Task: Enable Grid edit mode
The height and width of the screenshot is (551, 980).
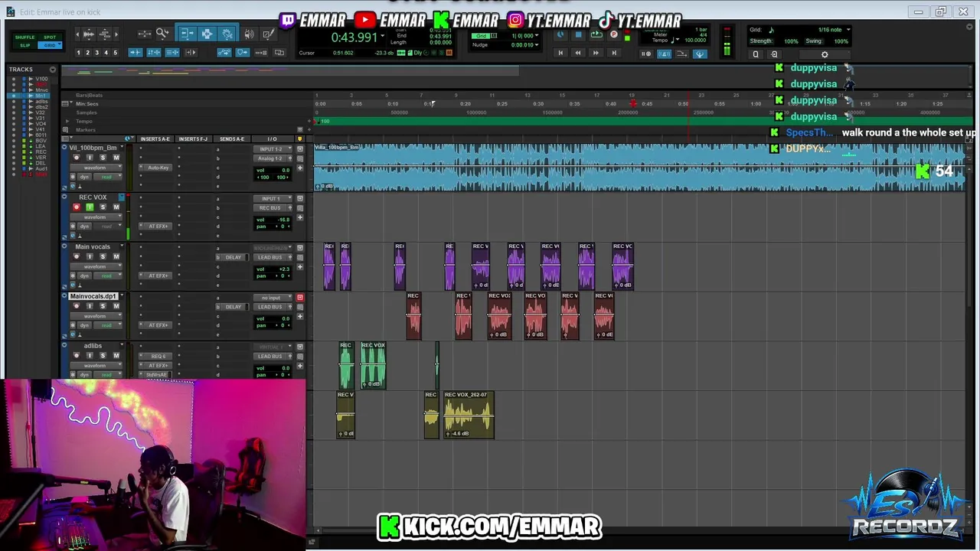Action: click(x=51, y=45)
